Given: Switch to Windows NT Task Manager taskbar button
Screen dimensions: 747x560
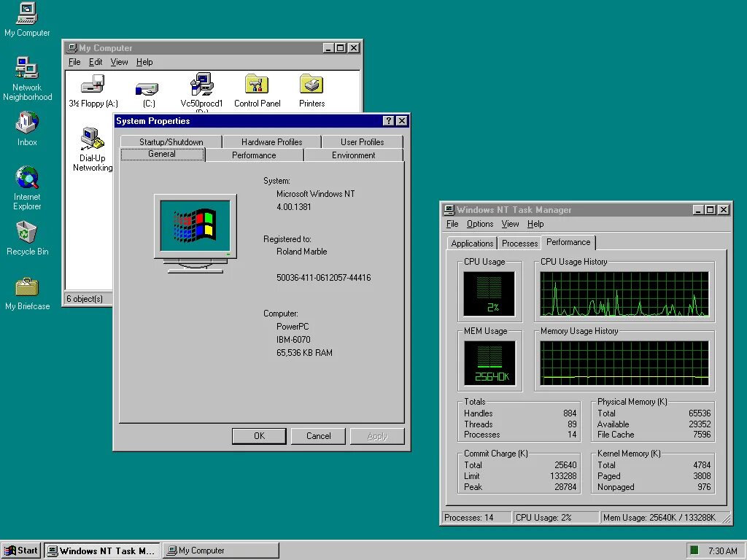Looking at the screenshot, I should pyautogui.click(x=102, y=551).
